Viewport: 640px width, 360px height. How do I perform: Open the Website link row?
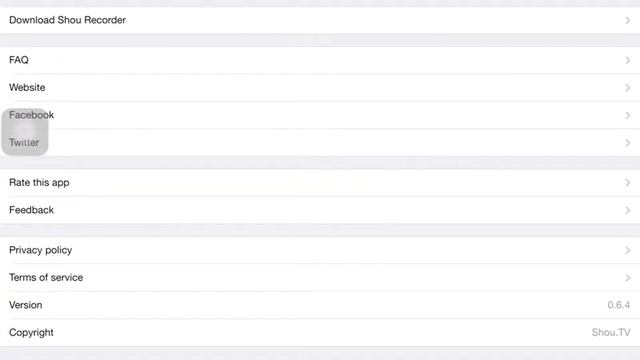320,87
